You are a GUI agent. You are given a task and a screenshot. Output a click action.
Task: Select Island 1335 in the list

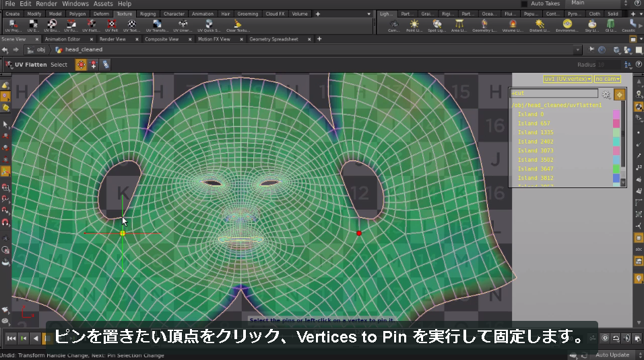click(535, 132)
